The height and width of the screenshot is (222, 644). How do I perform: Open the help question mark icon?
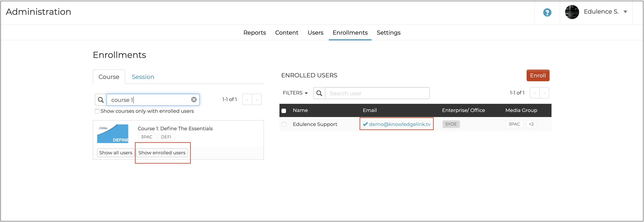click(x=547, y=12)
